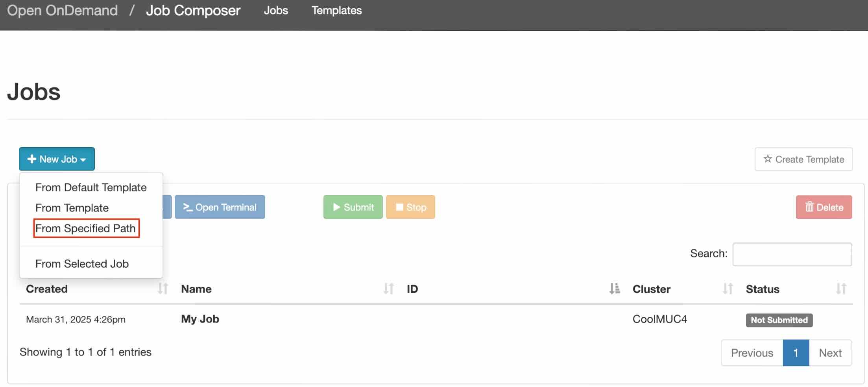Click the trash icon on Delete
The width and height of the screenshot is (868, 387).
[809, 207]
